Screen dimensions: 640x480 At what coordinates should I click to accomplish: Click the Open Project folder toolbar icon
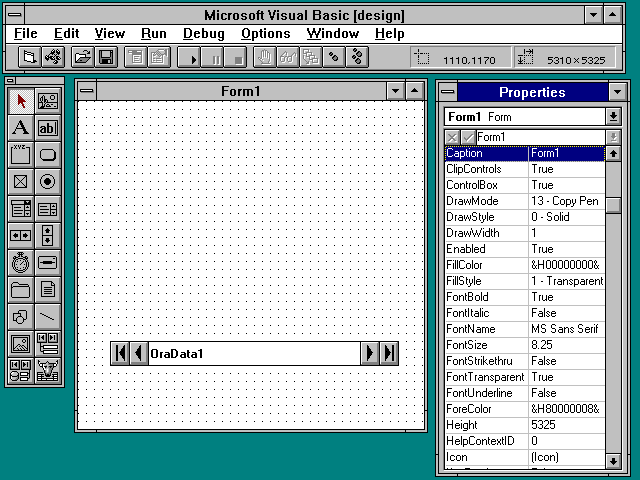coord(82,58)
